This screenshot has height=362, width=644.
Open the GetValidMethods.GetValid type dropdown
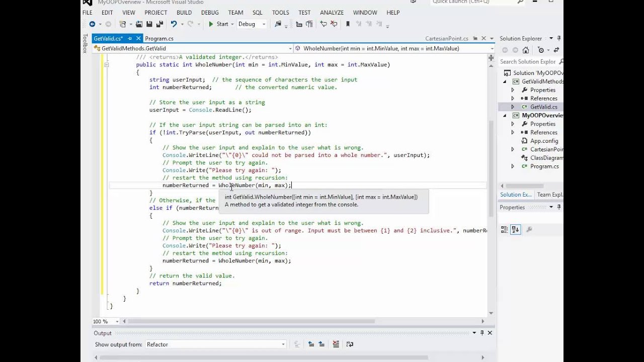(x=192, y=49)
